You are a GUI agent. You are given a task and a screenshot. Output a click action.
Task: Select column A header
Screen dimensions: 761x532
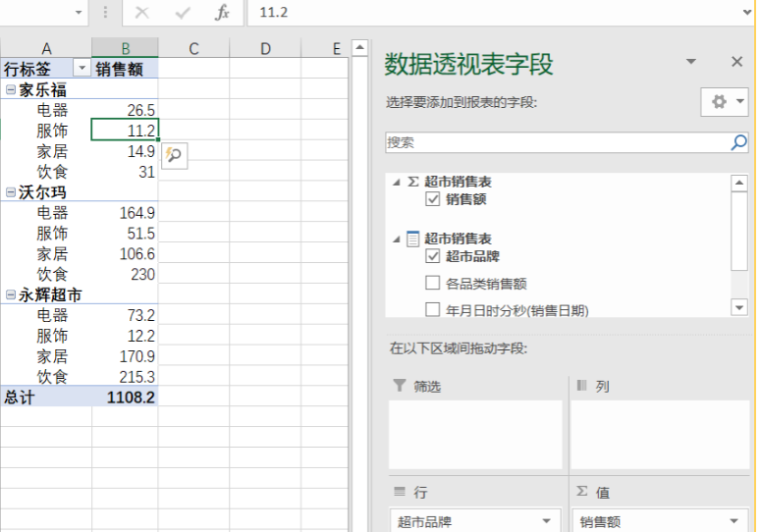point(46,48)
